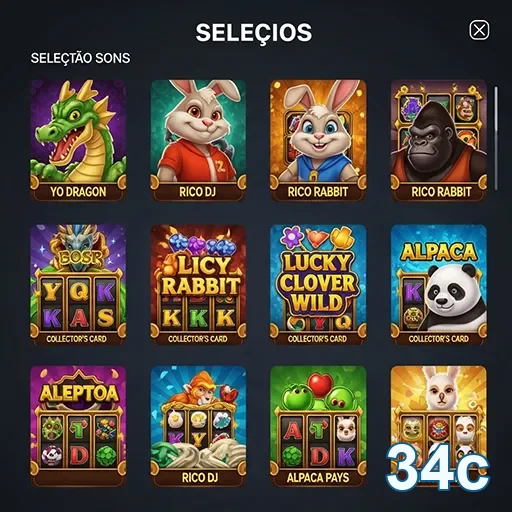Image resolution: width=512 pixels, height=512 pixels.
Task: Click the panda mascot on Alpaca card
Action: (x=453, y=297)
